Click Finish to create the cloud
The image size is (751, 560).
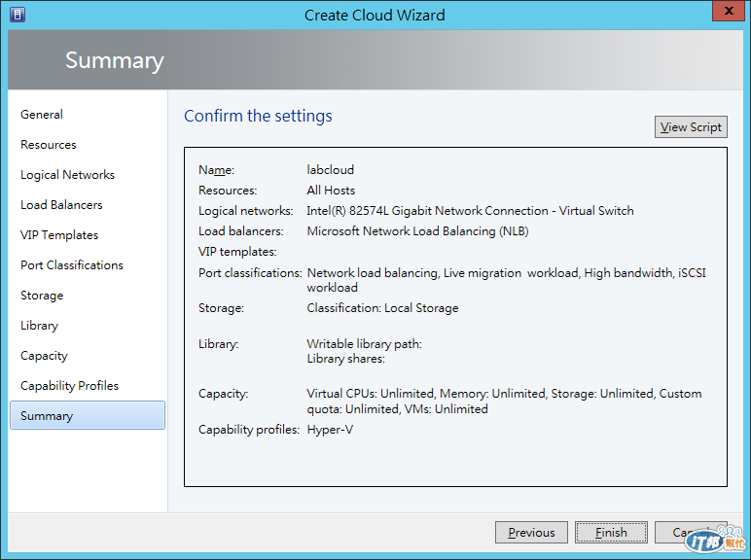click(x=611, y=533)
